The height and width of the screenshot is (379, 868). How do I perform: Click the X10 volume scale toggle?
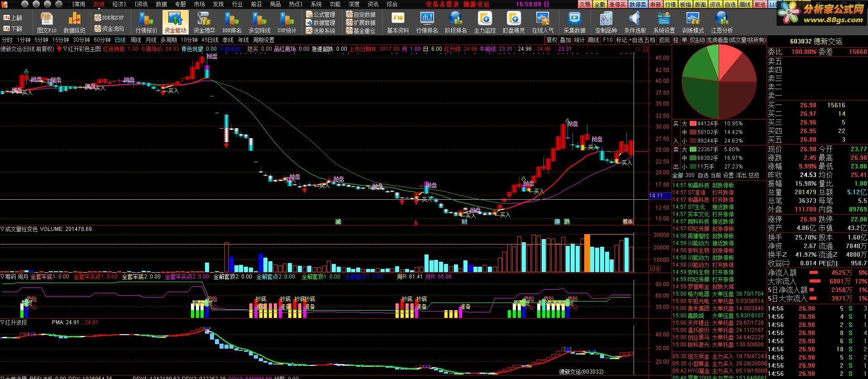pyautogui.click(x=654, y=269)
